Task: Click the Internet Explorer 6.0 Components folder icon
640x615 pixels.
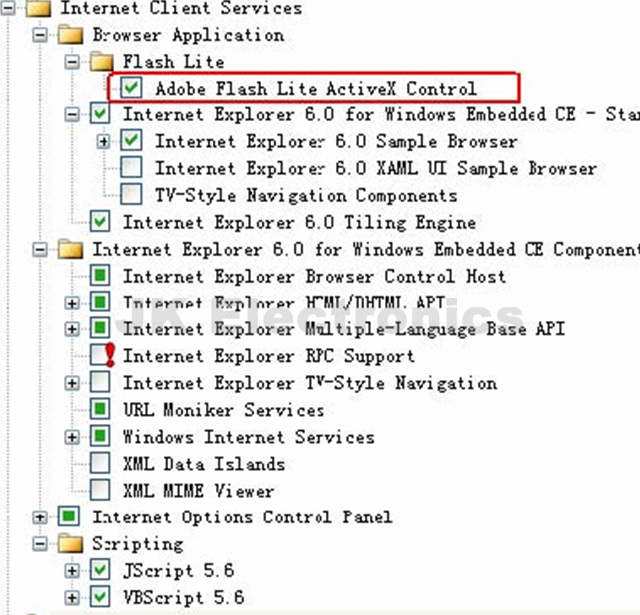Action: [x=70, y=249]
